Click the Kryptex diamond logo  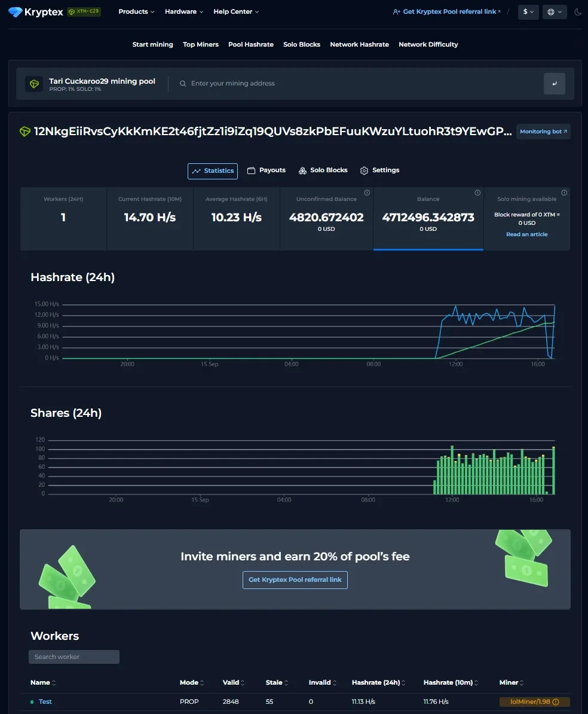[16, 12]
